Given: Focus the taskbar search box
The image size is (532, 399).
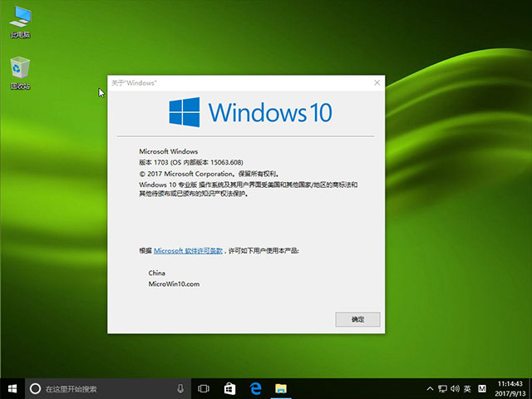Looking at the screenshot, I should tap(108, 388).
